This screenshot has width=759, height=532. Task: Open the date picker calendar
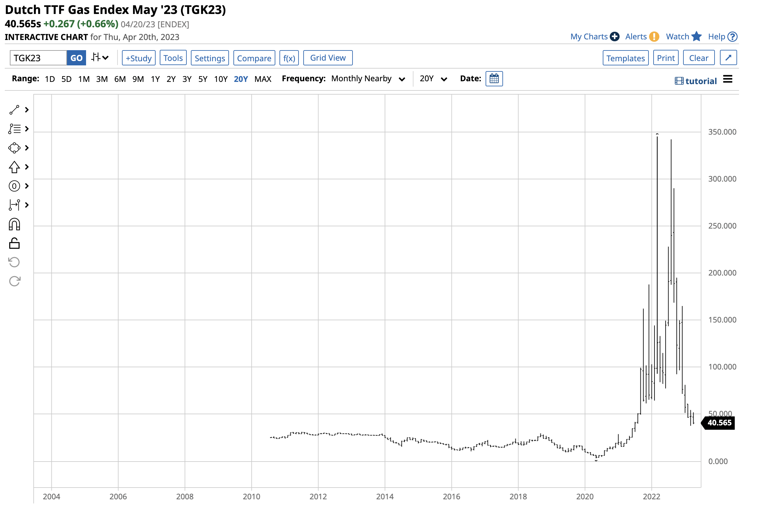(x=494, y=79)
